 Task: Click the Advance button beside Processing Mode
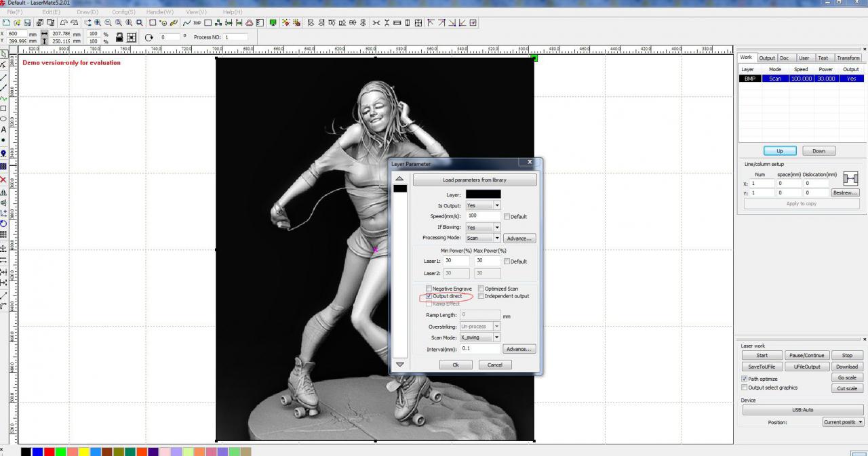(519, 238)
